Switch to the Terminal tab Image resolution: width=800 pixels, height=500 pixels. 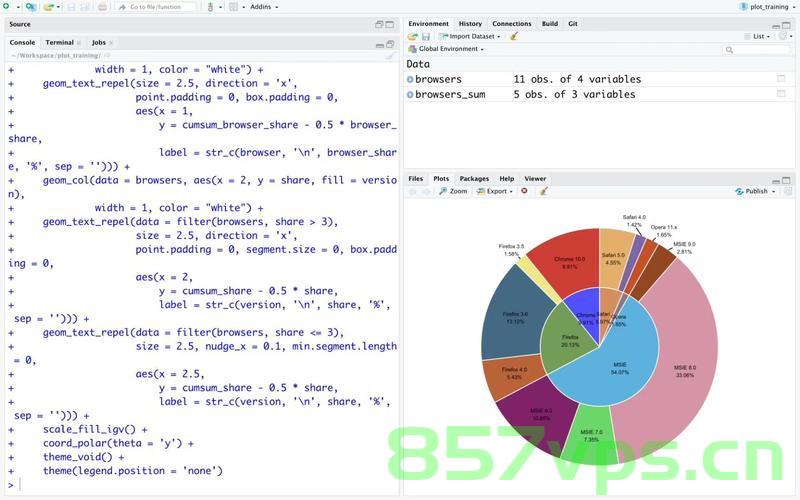pyautogui.click(x=59, y=42)
